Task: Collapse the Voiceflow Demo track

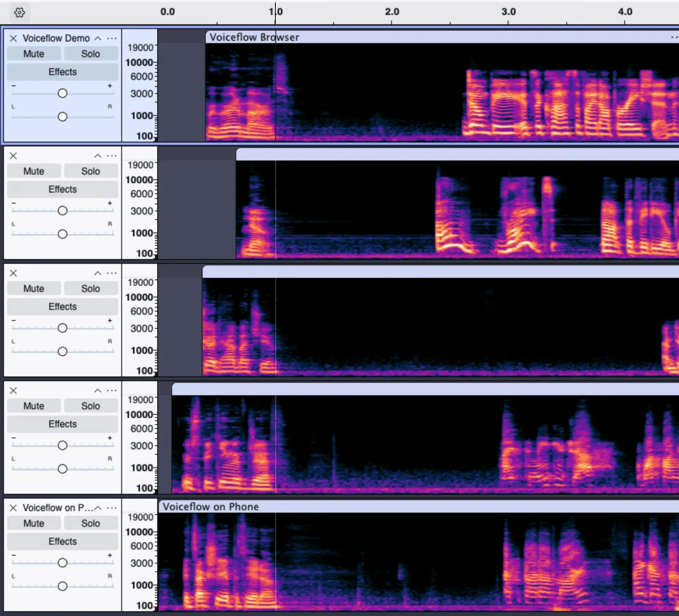Action: pos(98,39)
